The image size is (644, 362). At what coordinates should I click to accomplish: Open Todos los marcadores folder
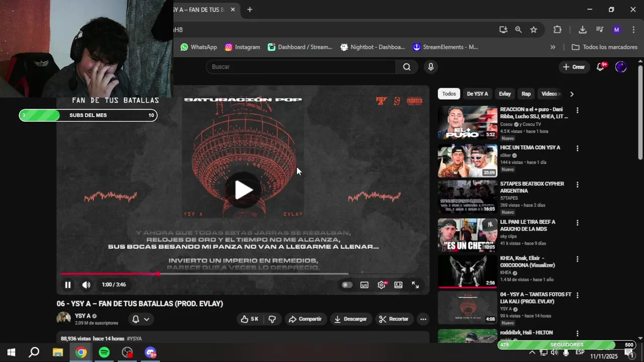click(x=605, y=47)
